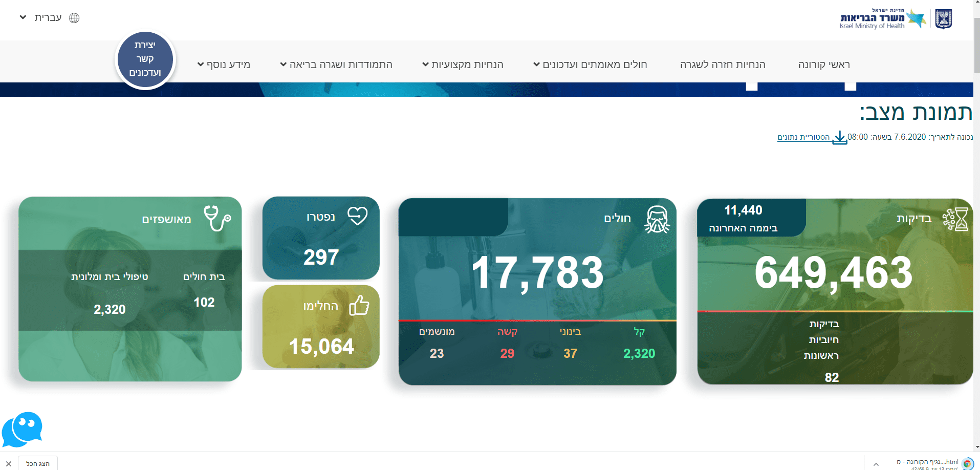The height and width of the screenshot is (470, 980).
Task: Click the thumbs-up icon on החלימו card
Action: (359, 305)
